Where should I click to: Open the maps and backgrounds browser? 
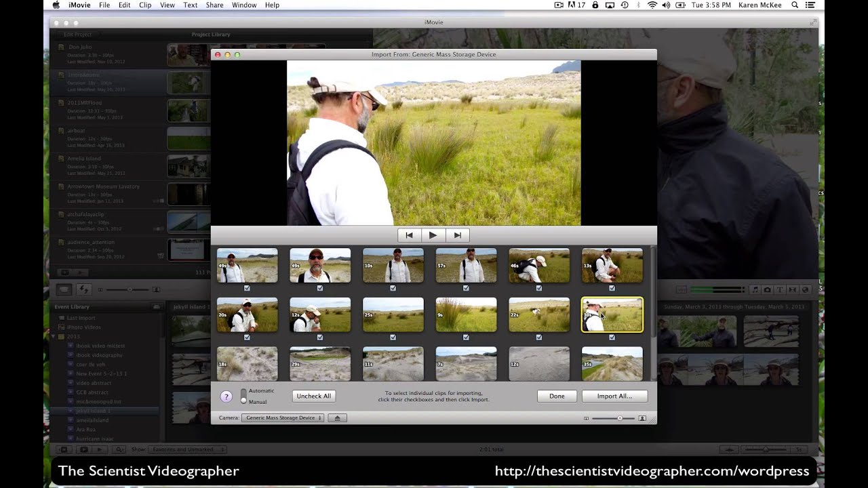806,289
